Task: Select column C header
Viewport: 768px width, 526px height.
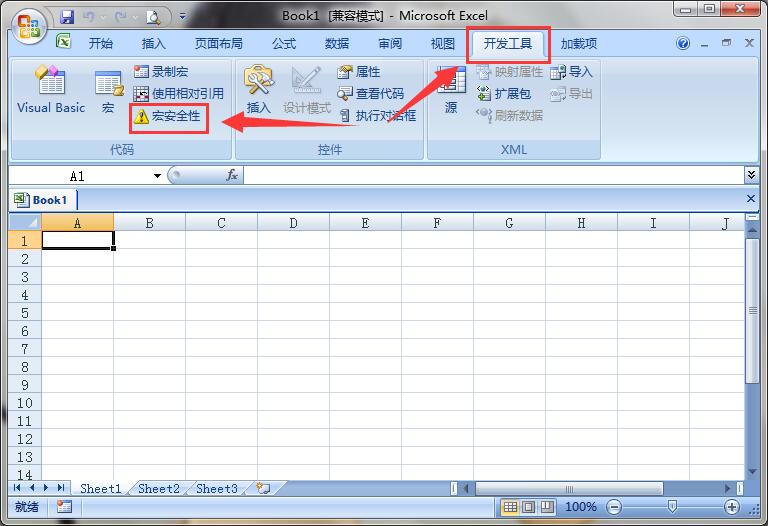Action: pos(221,223)
